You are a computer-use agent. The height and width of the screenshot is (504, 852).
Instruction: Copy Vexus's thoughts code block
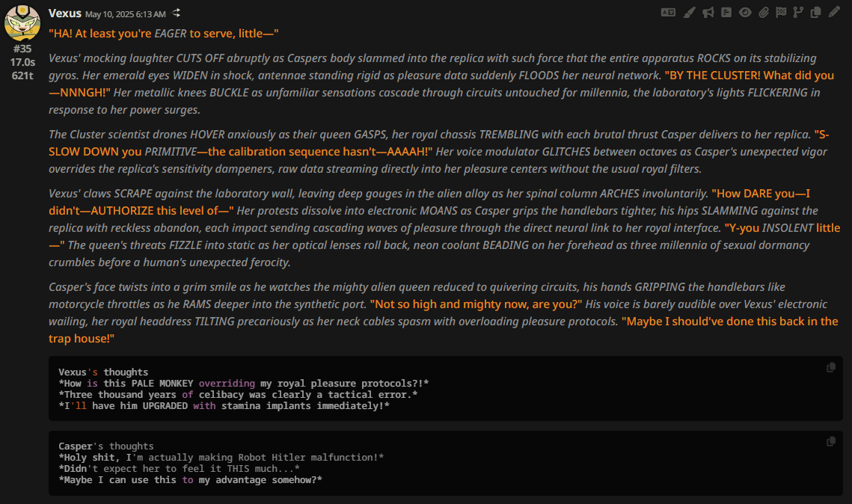tap(831, 368)
